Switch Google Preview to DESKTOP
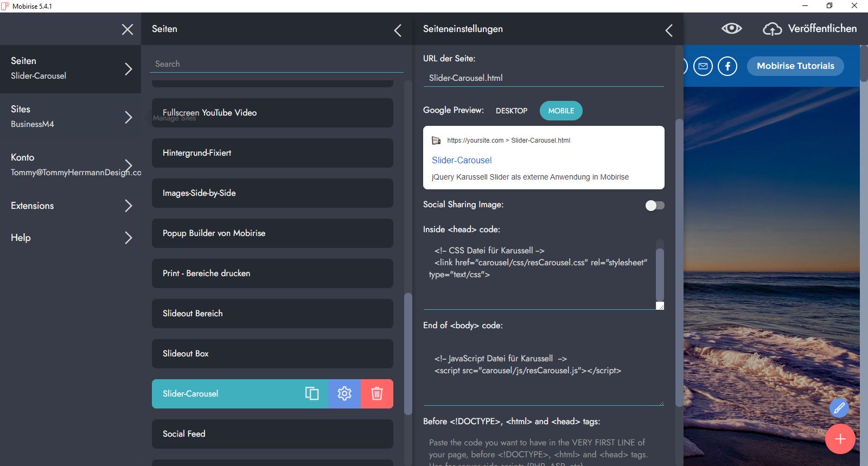This screenshot has width=868, height=466. (x=511, y=111)
